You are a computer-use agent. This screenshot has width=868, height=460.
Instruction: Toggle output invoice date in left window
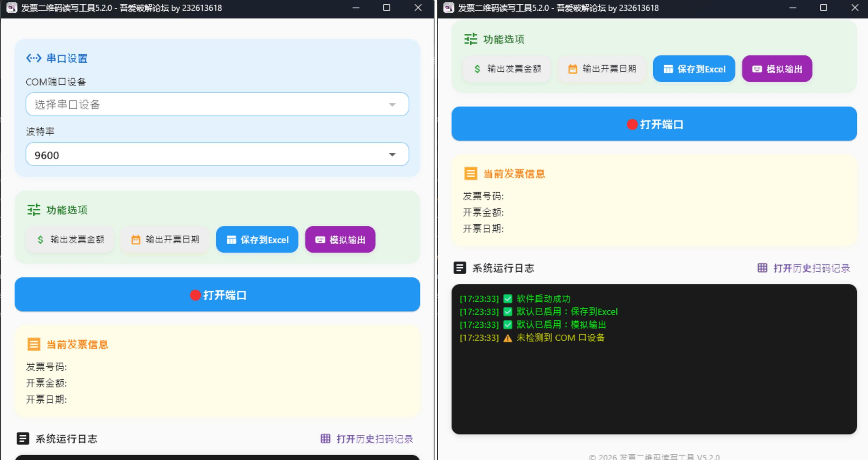[x=165, y=240]
